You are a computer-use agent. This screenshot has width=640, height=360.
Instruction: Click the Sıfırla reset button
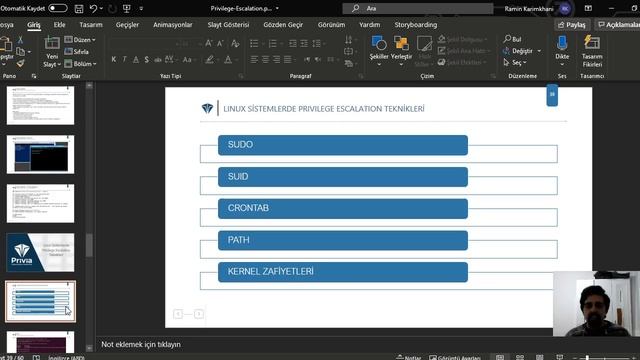77,51
